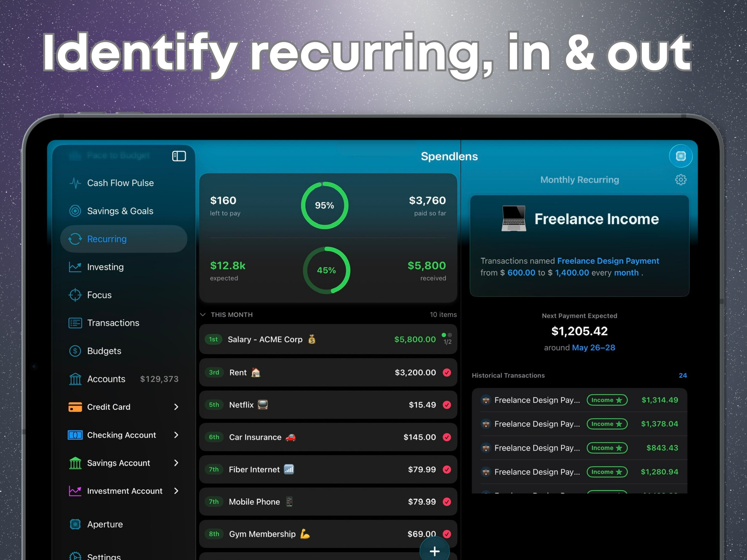Click the 45% received progress ring
Viewport: 747px width, 560px height.
click(326, 270)
